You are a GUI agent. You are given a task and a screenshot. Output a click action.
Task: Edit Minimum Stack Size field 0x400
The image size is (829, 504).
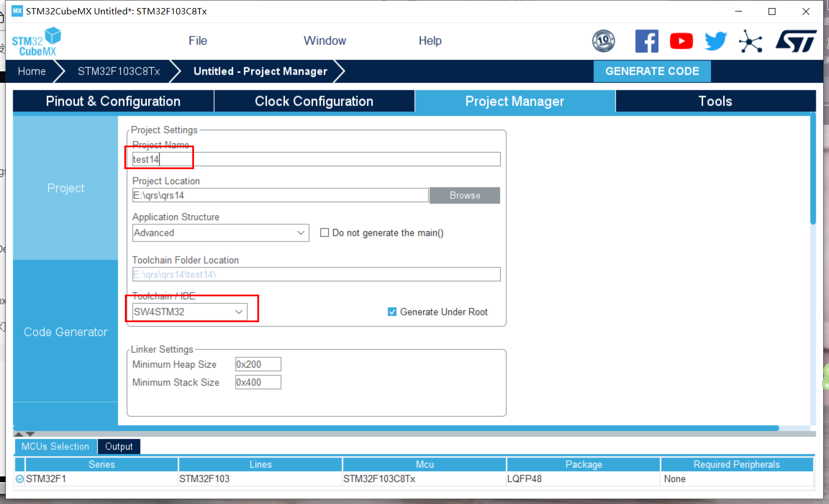click(x=258, y=382)
